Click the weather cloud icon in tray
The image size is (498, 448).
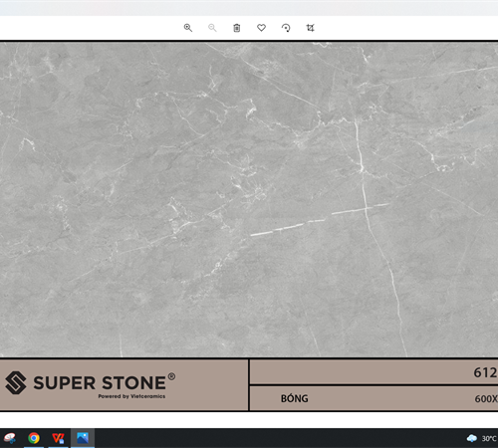tap(472, 438)
